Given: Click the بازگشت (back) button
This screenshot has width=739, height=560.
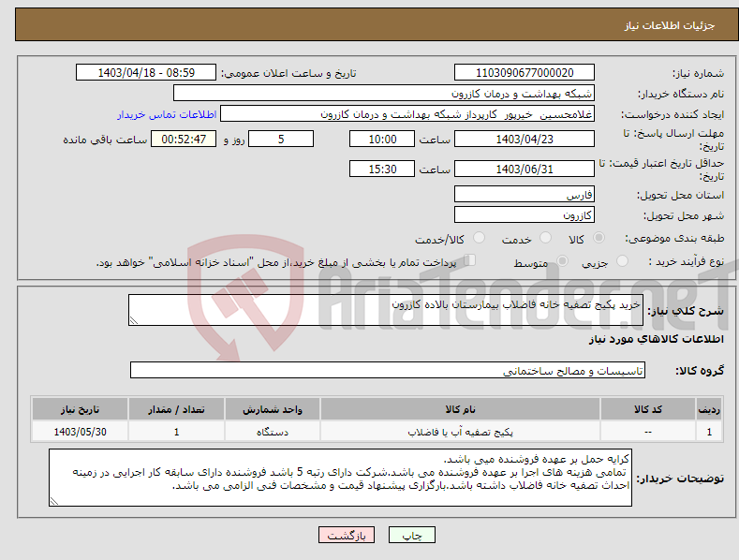Looking at the screenshot, I should 347,536.
